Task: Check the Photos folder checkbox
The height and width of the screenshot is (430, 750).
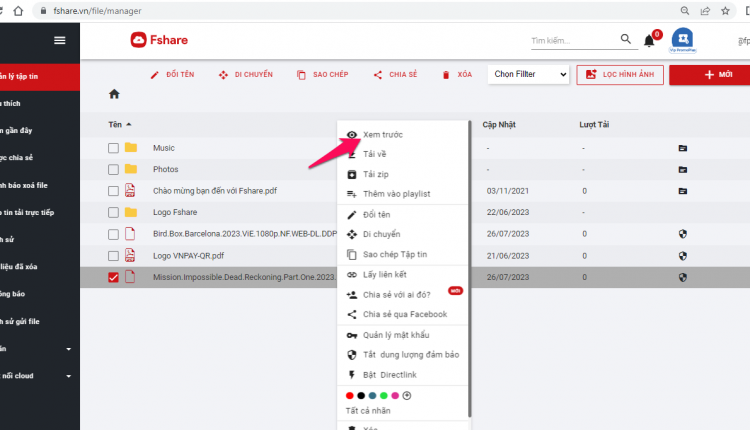Action: pos(113,170)
